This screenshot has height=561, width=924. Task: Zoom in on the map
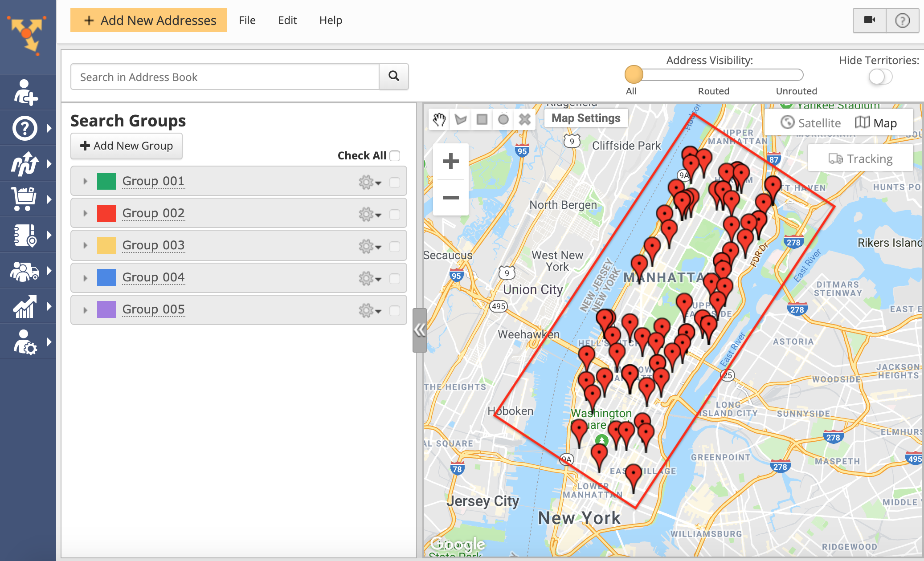450,161
